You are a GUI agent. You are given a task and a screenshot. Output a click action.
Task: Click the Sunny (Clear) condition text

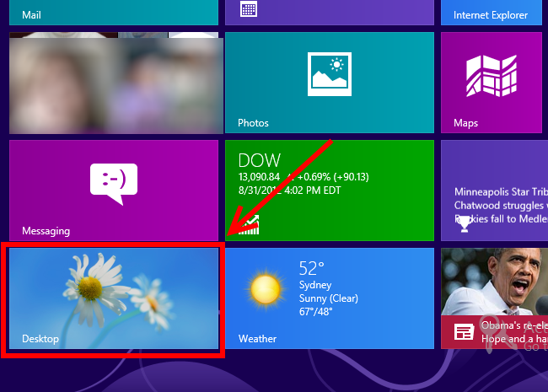click(329, 298)
